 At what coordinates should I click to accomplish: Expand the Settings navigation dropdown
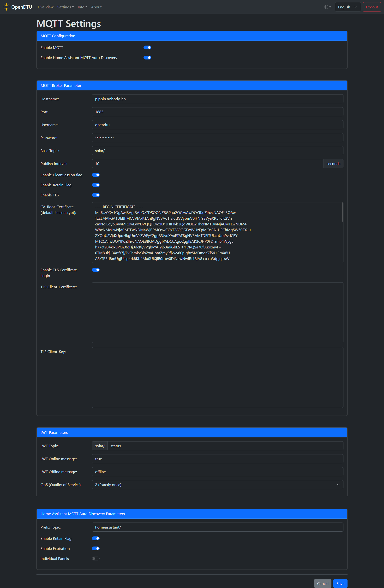(66, 7)
